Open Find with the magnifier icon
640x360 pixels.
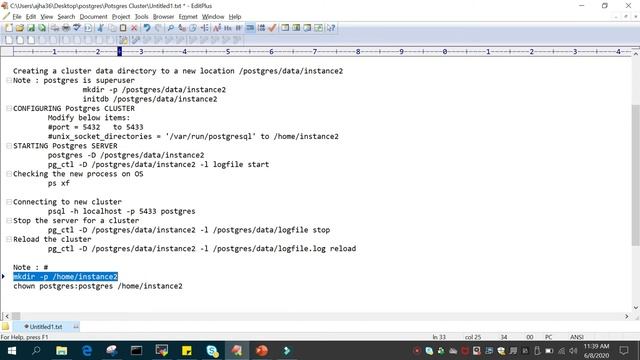click(x=171, y=28)
